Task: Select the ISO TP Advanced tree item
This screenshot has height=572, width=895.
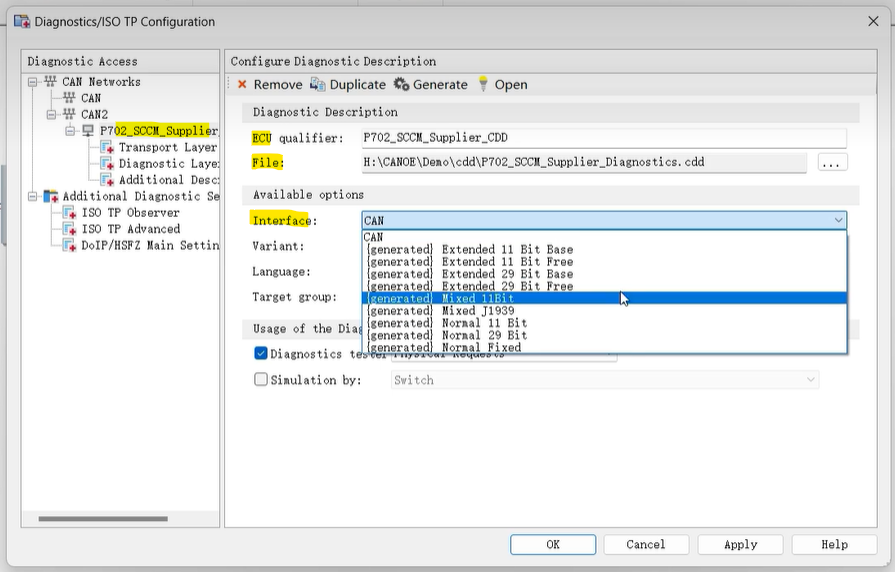Action: point(131,229)
